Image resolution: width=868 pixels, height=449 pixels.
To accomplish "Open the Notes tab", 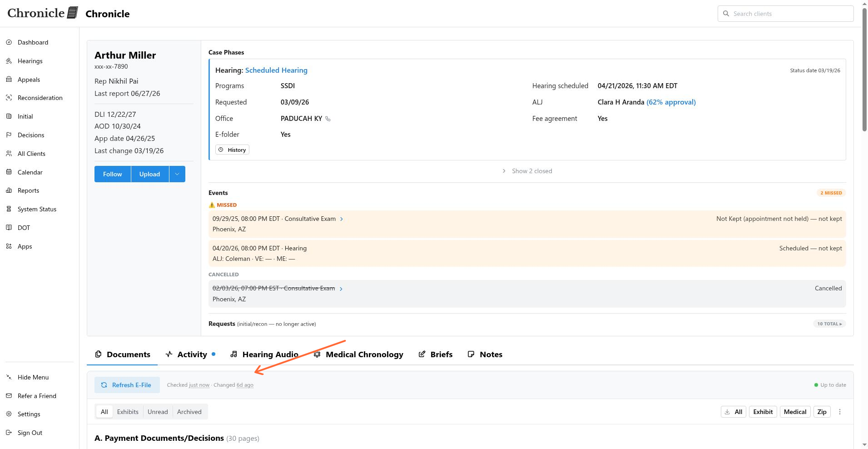I will pos(485,354).
